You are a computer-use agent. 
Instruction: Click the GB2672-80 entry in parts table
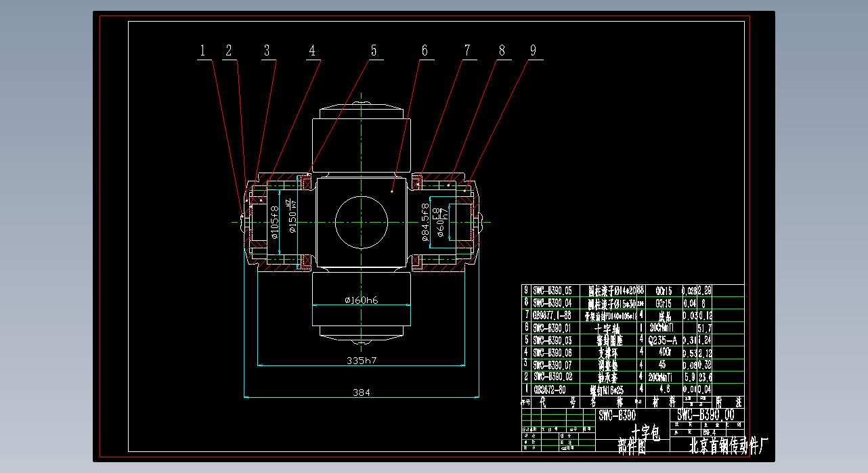pos(550,390)
